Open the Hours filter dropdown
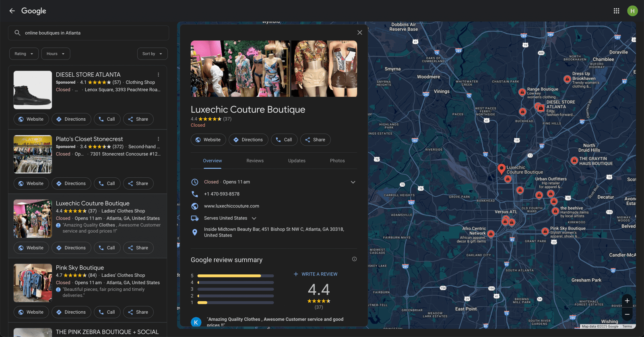644x337 pixels. (x=56, y=54)
